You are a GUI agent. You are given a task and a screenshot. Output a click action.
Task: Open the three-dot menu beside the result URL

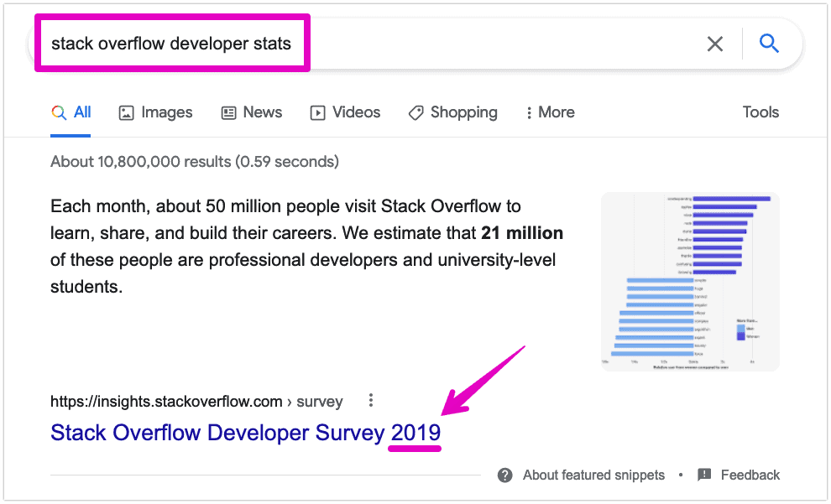click(370, 401)
